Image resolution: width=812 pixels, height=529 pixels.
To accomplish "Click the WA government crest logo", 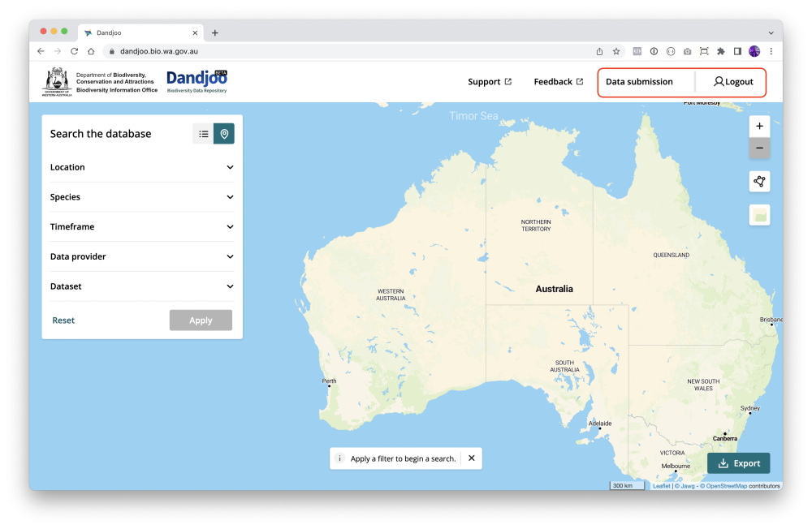I will (x=57, y=82).
